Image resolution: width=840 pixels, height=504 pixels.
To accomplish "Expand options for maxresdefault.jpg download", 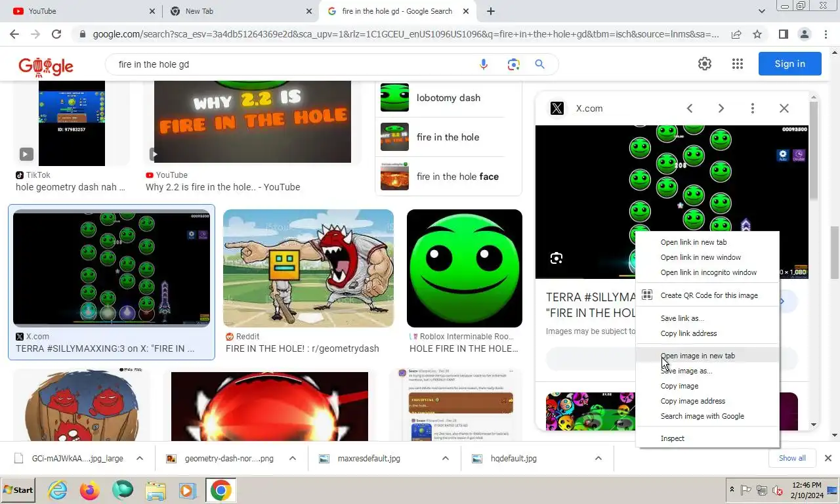I will [445, 458].
